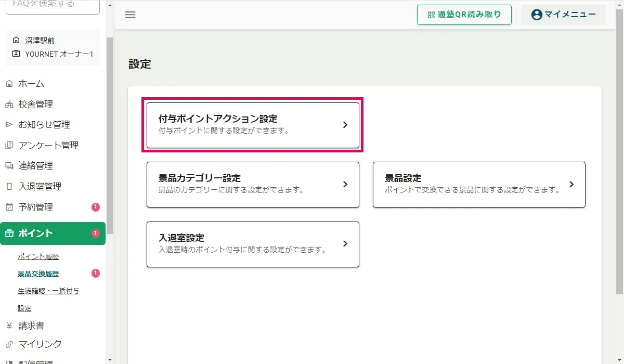Open the hamburger menu icon
Screen dimensions: 624x364
131,15
